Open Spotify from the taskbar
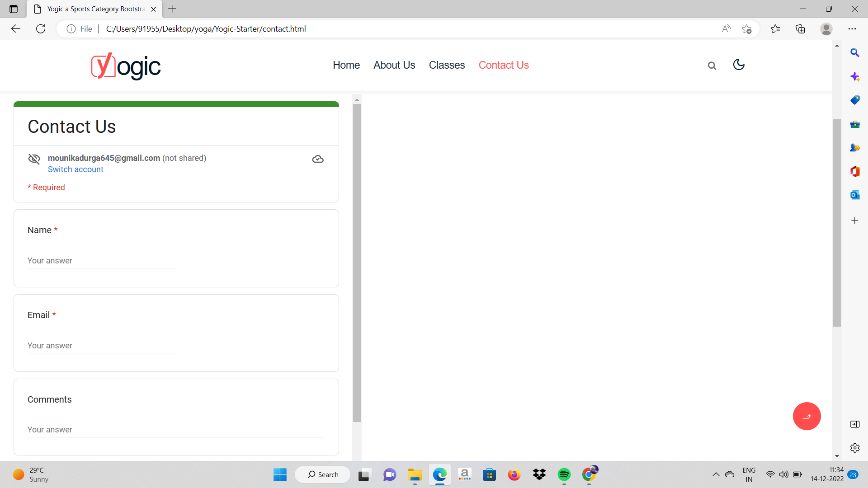 click(x=564, y=474)
